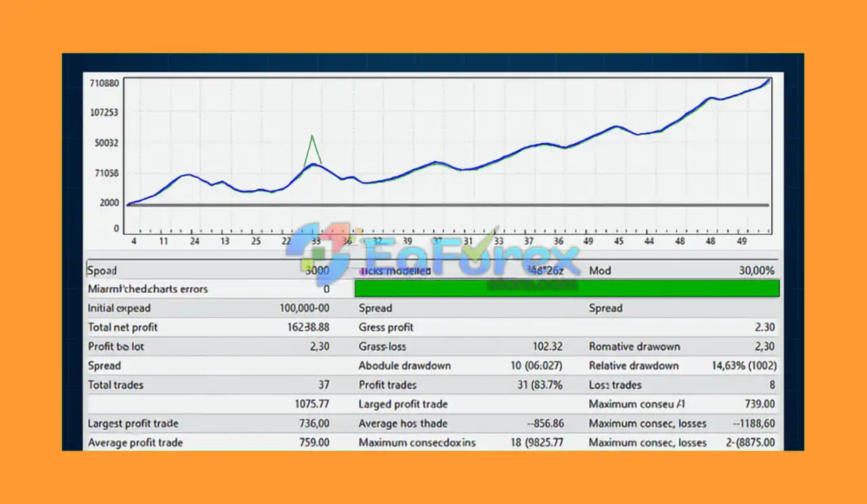The height and width of the screenshot is (504, 867).
Task: Select the Gress profit label
Action: tap(386, 327)
